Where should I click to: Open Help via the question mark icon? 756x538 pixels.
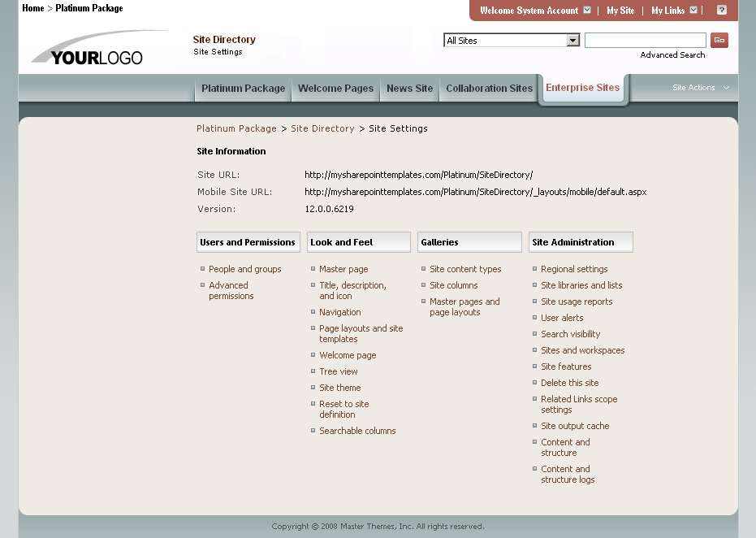[x=722, y=11]
